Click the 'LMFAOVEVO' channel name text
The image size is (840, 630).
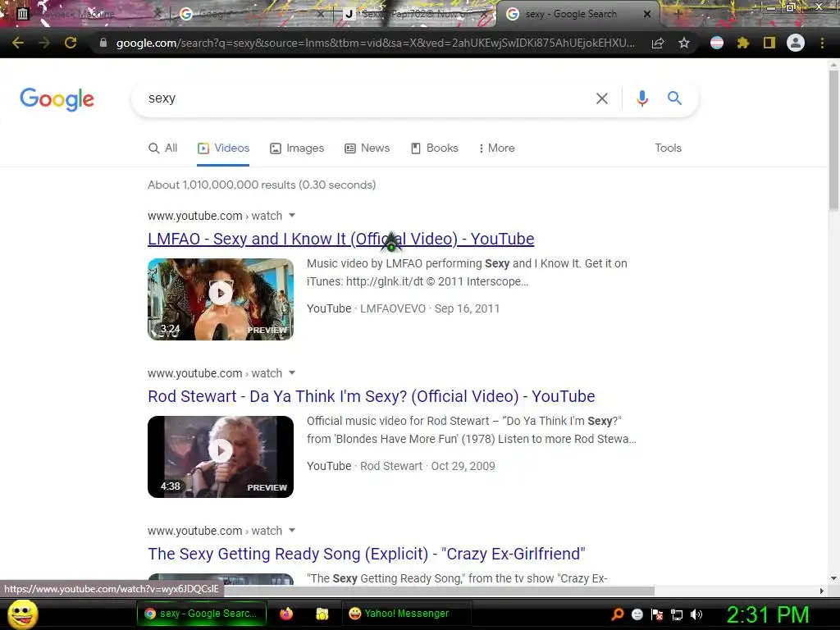pyautogui.click(x=393, y=308)
